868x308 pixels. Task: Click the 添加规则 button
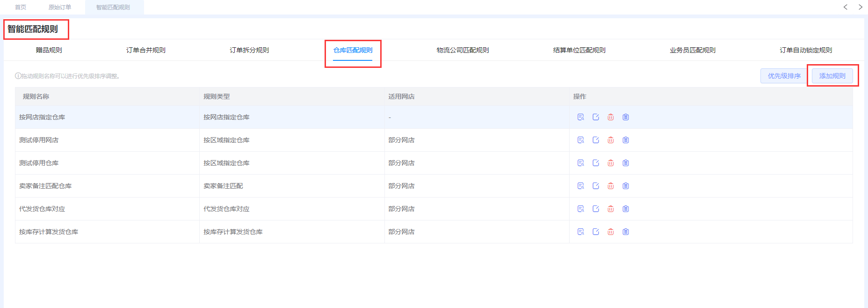coord(832,76)
